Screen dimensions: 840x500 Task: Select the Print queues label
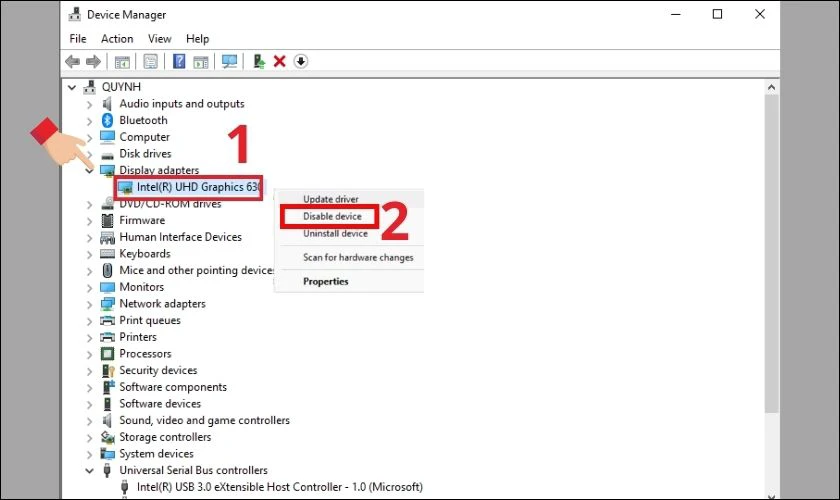pos(150,320)
